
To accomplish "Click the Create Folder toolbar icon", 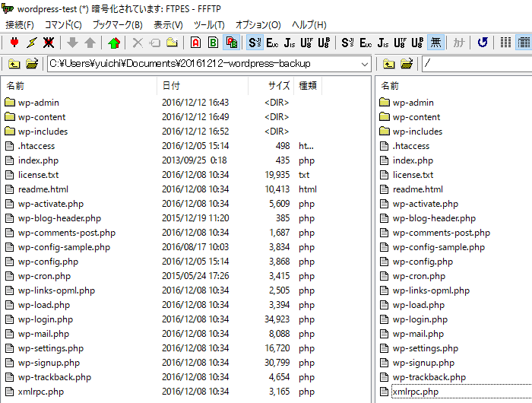I will point(173,43).
